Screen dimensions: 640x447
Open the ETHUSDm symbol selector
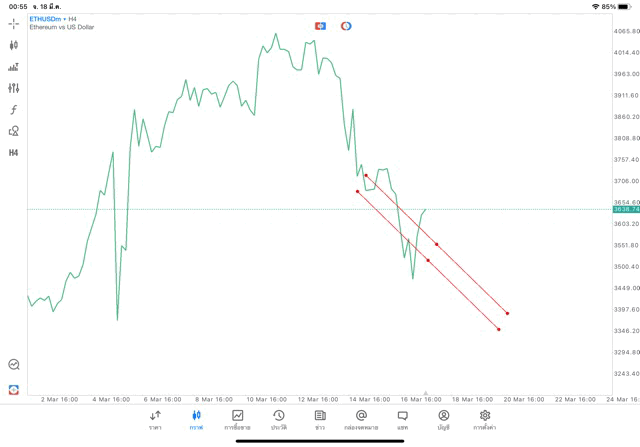(47, 19)
